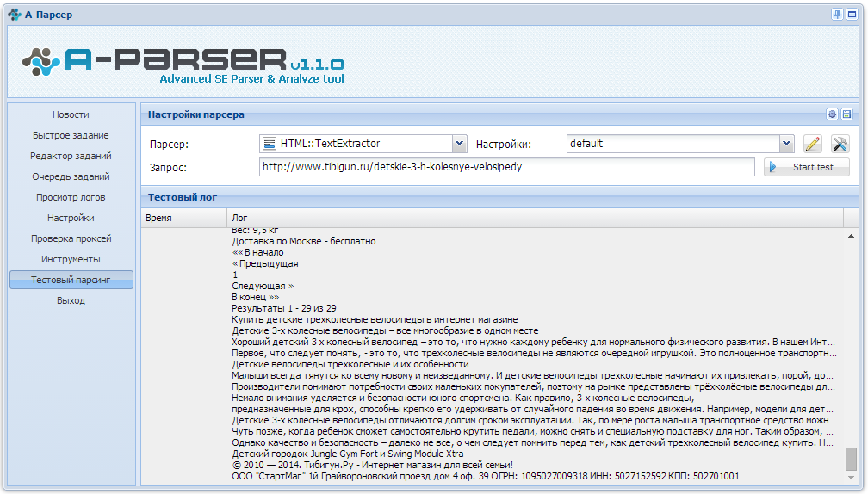This screenshot has height=494, width=868.
Task: Click the HTML::TextExtractor parser list icon
Action: point(269,144)
